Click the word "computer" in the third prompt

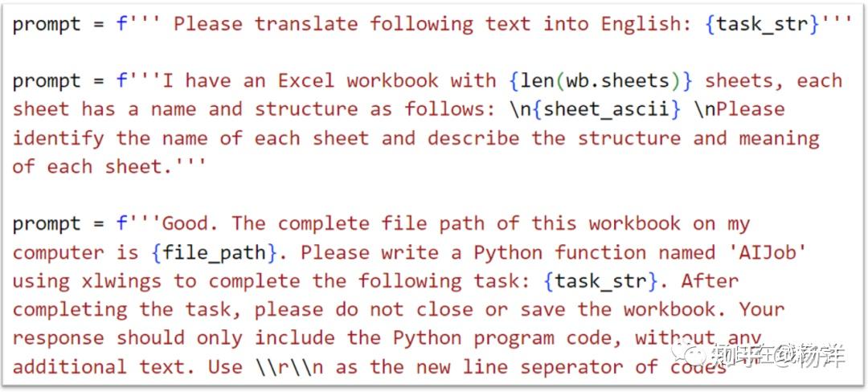click(58, 252)
